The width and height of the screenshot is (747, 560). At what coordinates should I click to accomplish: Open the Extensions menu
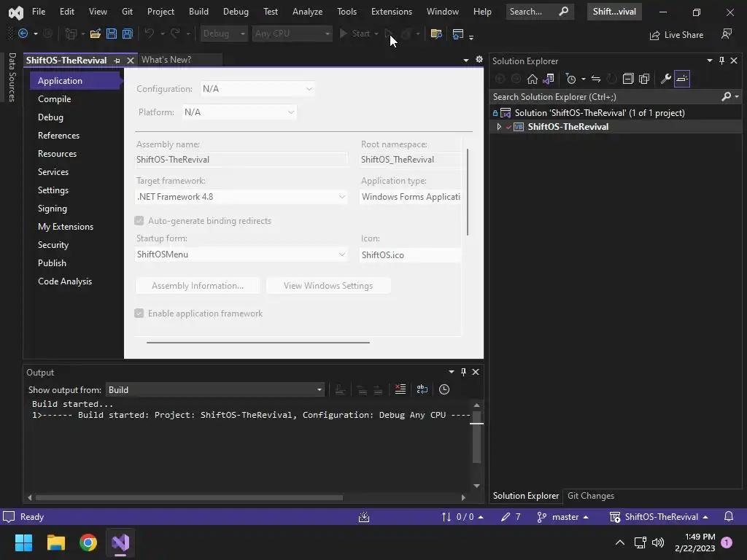tap(392, 12)
